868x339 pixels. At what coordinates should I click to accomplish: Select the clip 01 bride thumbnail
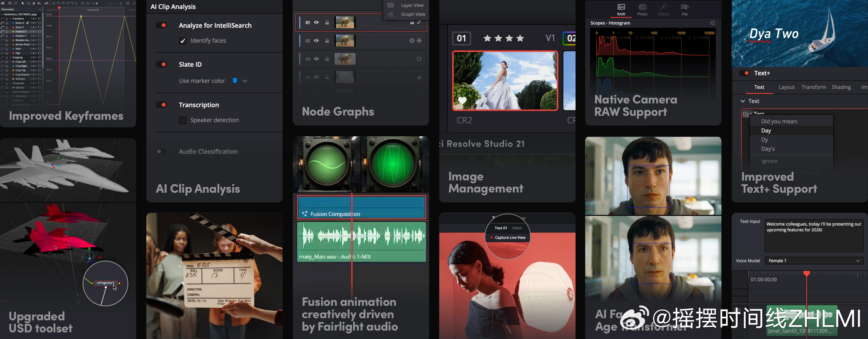tap(505, 81)
